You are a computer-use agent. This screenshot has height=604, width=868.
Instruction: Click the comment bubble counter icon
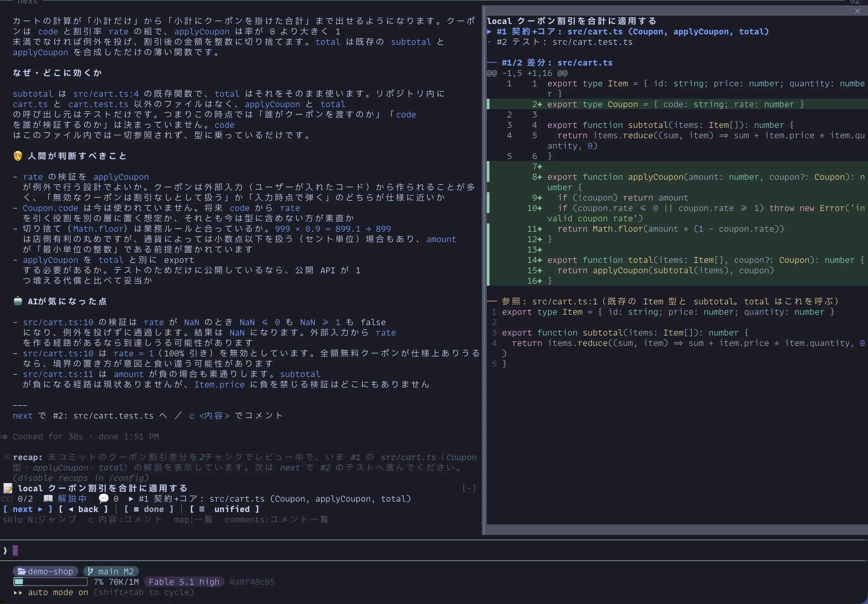click(104, 499)
